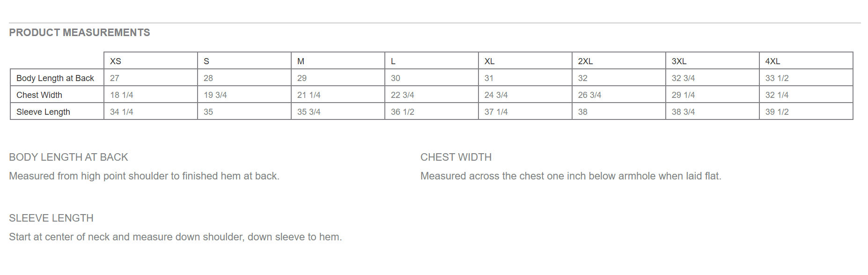The image size is (868, 275).
Task: Click the BODY LENGTH AT BACK section heading
Action: [68, 157]
